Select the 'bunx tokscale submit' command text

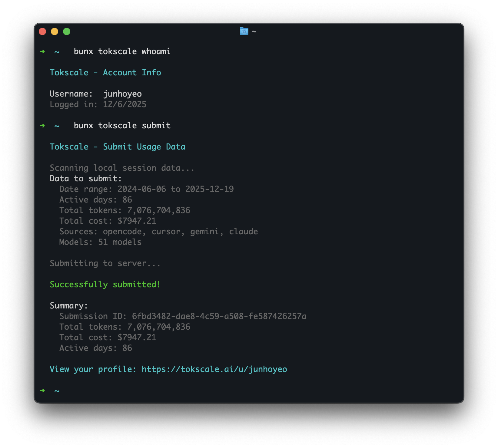tap(122, 126)
